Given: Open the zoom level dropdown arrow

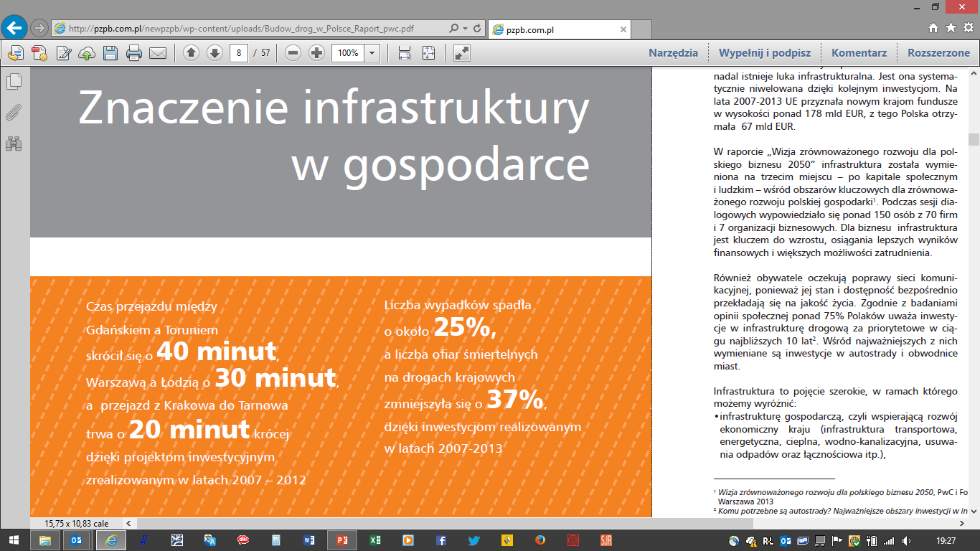Looking at the screenshot, I should click(x=372, y=52).
